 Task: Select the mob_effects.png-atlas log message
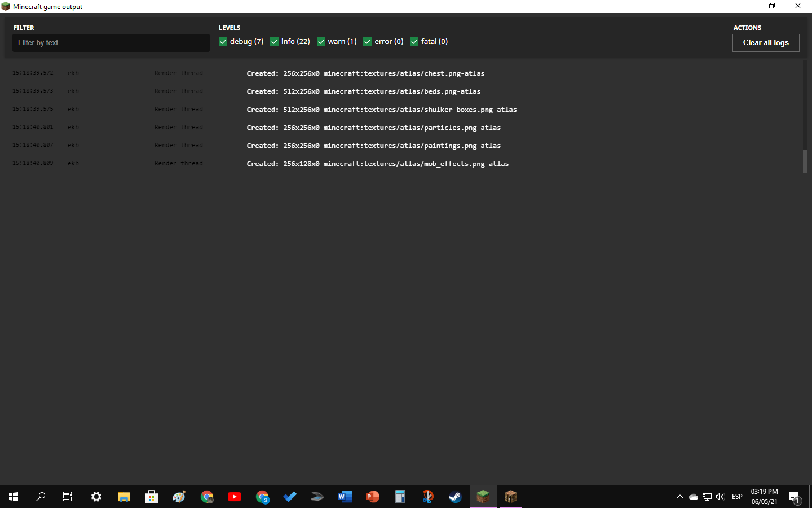(x=378, y=164)
